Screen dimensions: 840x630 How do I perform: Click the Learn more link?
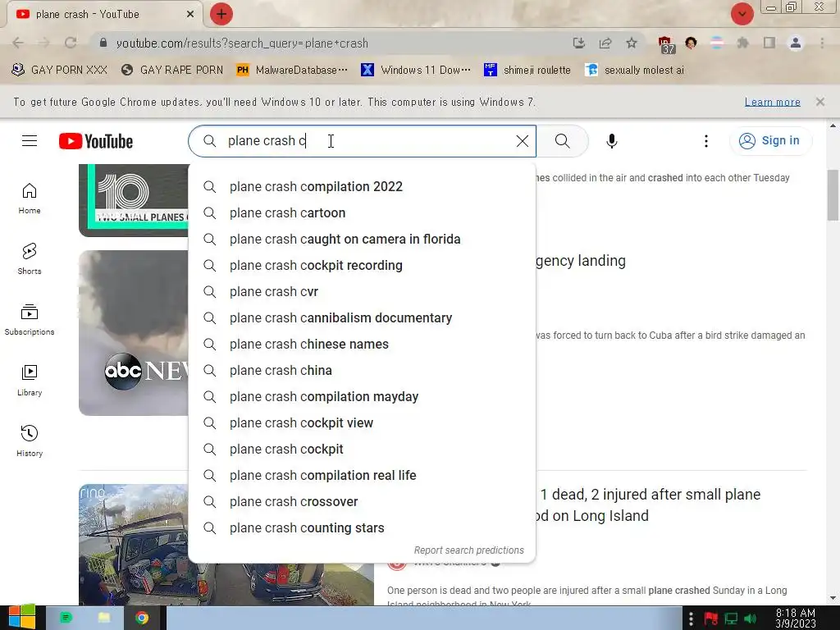tap(773, 102)
